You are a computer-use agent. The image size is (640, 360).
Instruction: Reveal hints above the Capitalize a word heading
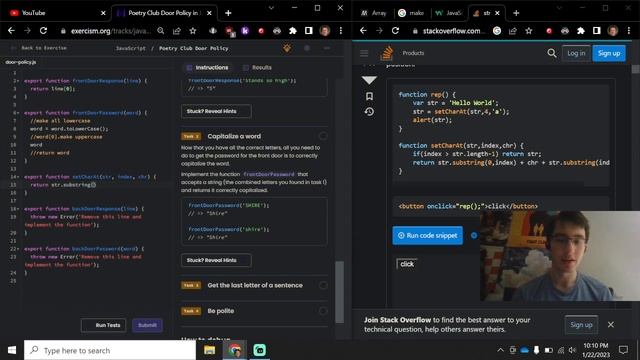(x=216, y=111)
